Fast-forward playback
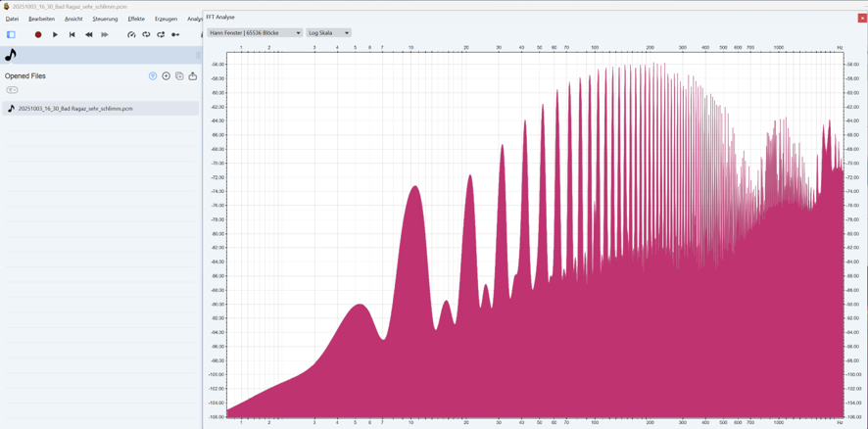Screen dimensions: 868x429 (105, 34)
